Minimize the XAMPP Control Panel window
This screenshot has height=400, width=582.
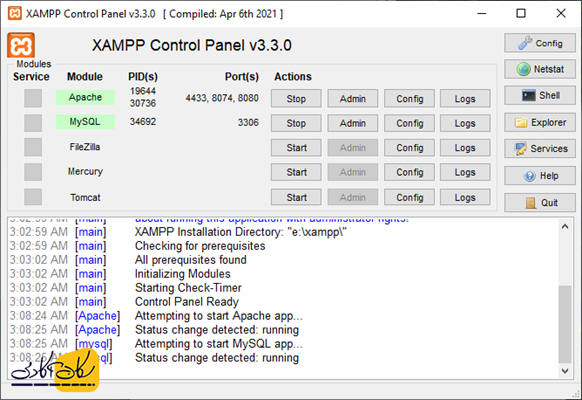[x=482, y=13]
